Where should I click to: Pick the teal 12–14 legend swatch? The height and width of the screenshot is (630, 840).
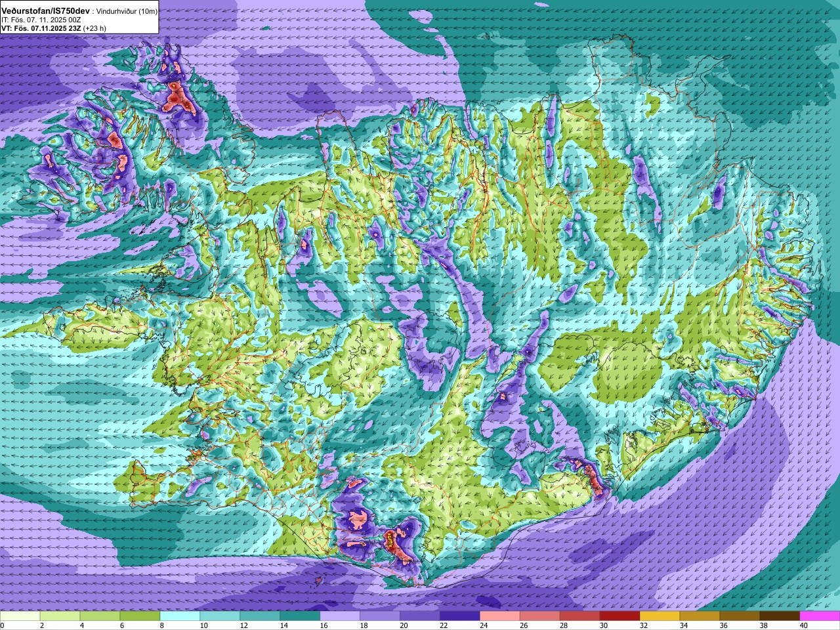(260, 617)
